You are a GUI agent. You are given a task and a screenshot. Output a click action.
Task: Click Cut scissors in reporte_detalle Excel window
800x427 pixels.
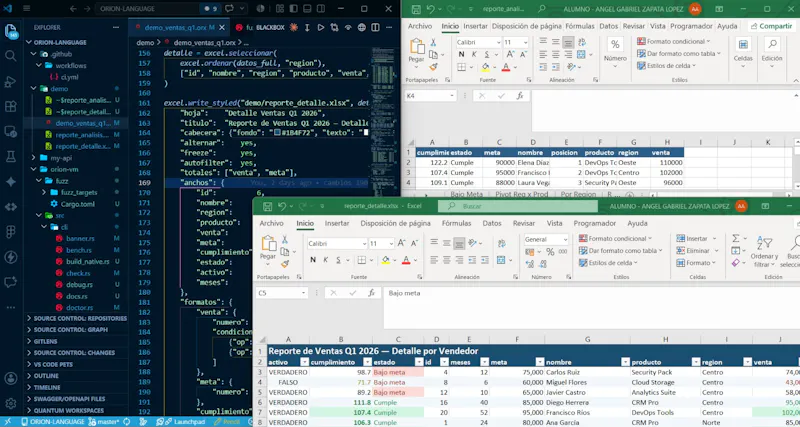point(285,240)
